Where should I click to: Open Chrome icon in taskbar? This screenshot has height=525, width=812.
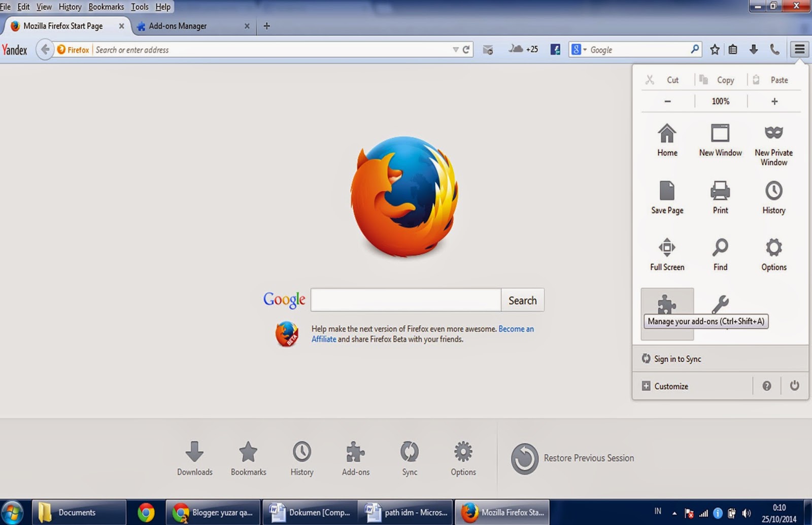(x=146, y=512)
